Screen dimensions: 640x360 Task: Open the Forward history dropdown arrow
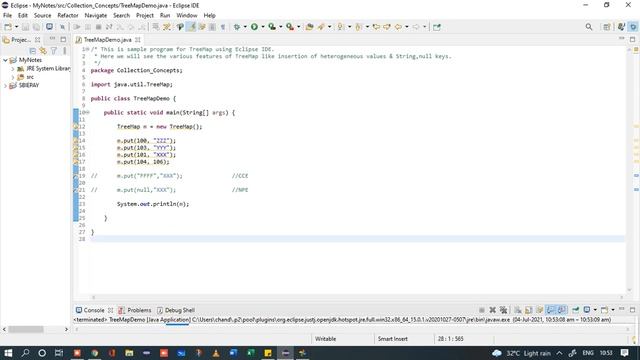(424, 27)
